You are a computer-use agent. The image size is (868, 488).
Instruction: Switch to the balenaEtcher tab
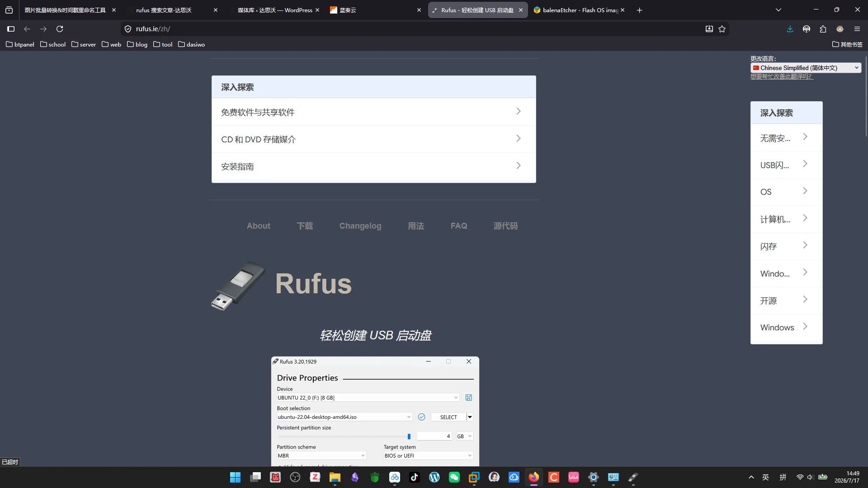[x=581, y=10]
